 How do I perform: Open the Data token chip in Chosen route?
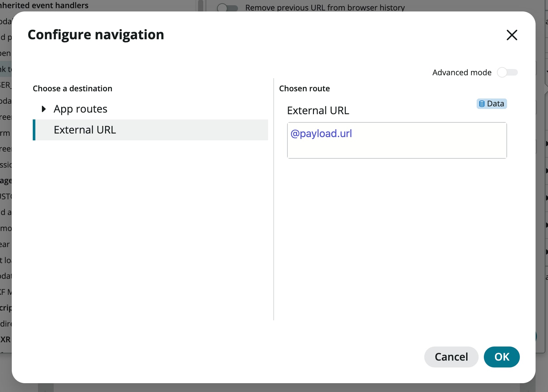[492, 103]
